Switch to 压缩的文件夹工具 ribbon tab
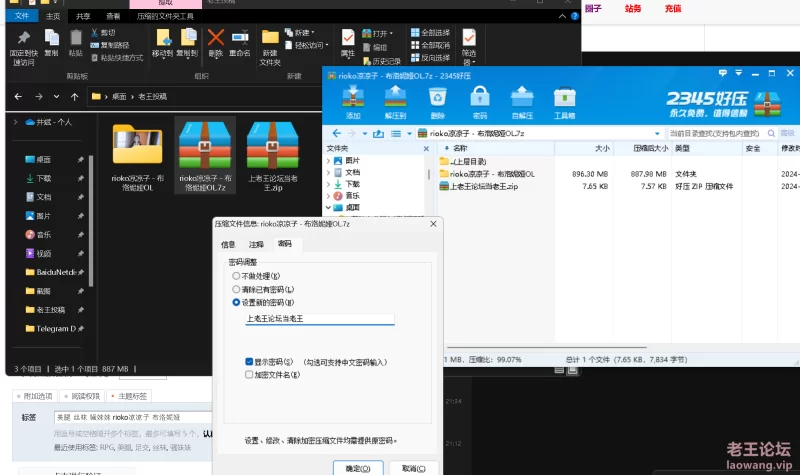This screenshot has width=800, height=475. [165, 16]
